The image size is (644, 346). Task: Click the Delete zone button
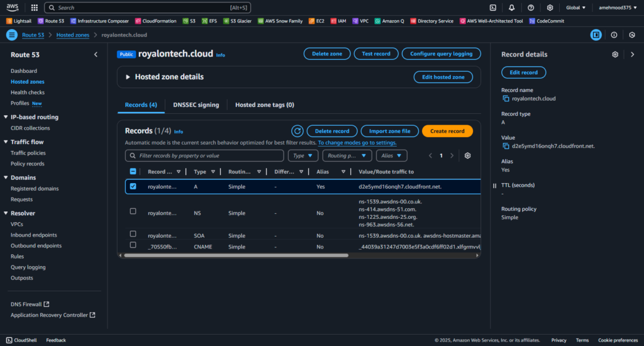(x=327, y=54)
